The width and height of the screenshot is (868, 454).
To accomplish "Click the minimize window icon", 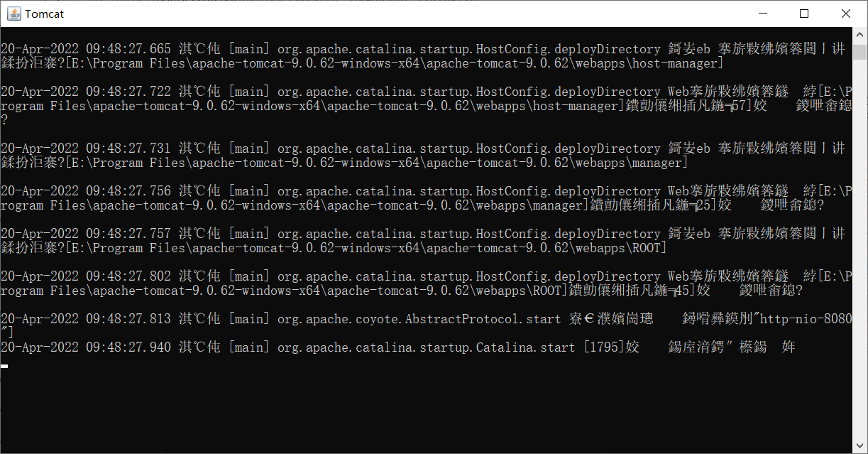I will tap(762, 13).
